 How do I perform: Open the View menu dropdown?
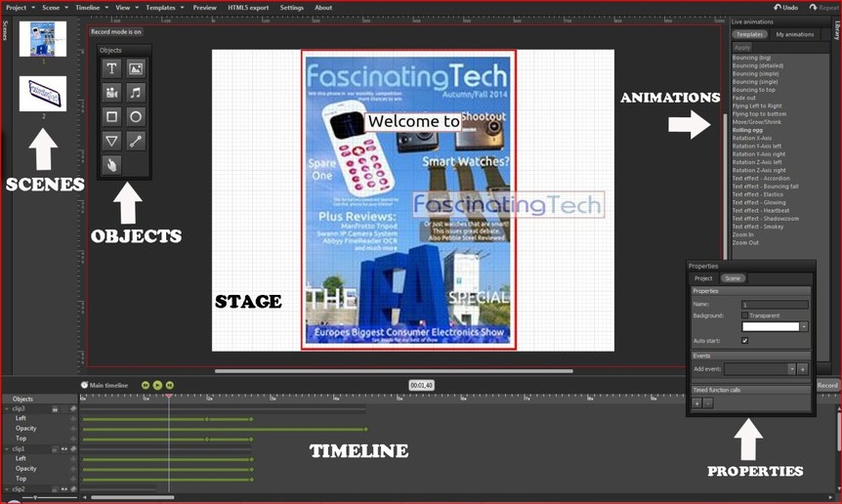(127, 8)
